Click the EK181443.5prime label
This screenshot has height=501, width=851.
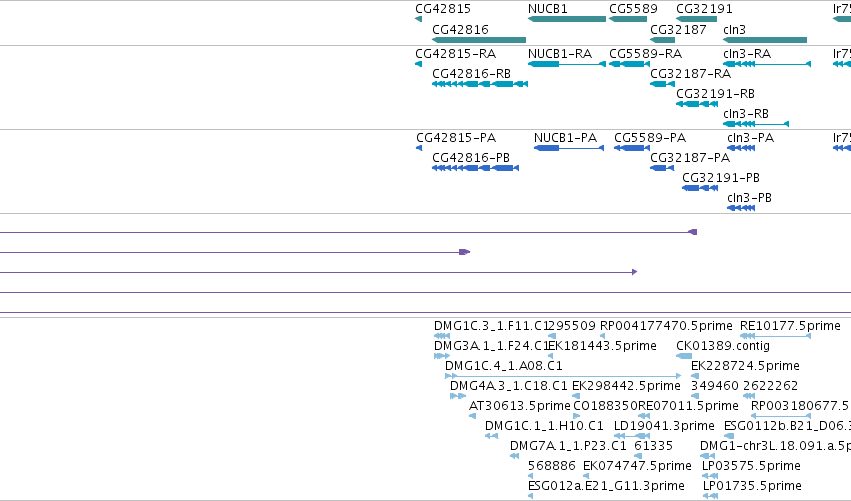pos(602,346)
